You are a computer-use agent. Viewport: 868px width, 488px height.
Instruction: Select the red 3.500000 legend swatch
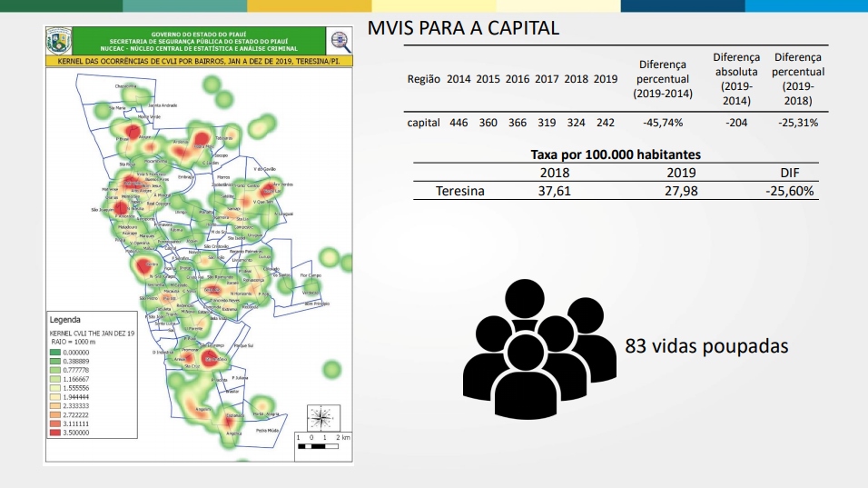click(x=54, y=433)
